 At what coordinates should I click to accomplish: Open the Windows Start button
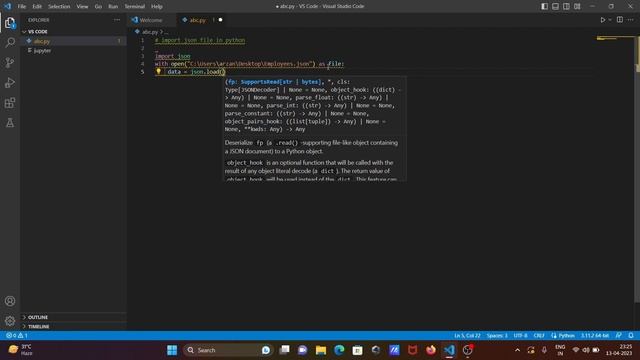point(172,350)
